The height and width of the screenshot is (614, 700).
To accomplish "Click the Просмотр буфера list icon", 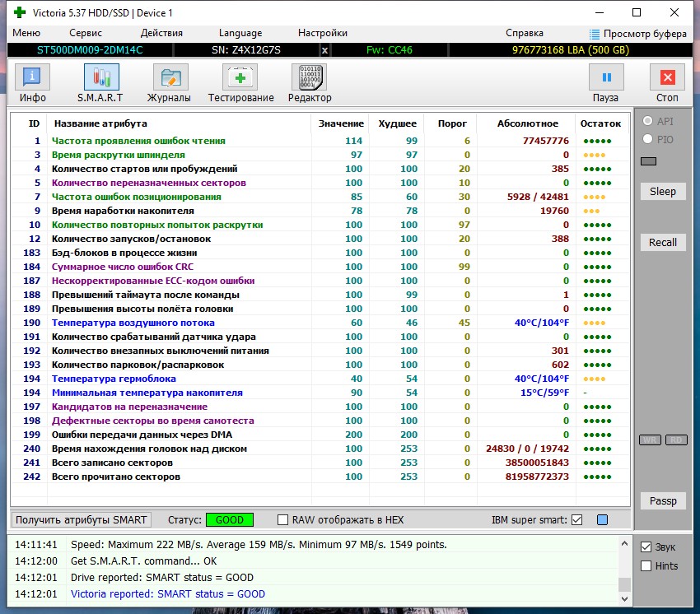I will point(595,34).
